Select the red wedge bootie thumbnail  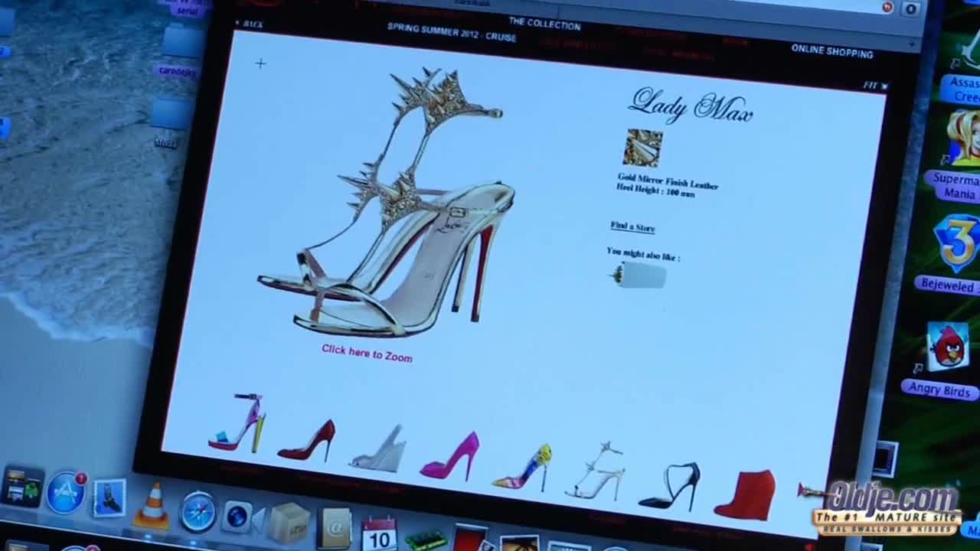[745, 495]
